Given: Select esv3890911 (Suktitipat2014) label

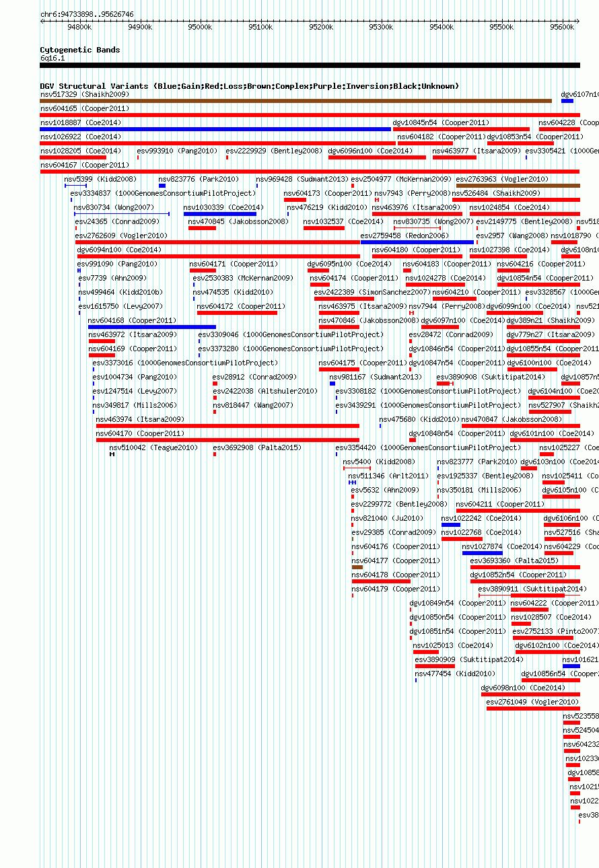Looking at the screenshot, I should coord(533,589).
